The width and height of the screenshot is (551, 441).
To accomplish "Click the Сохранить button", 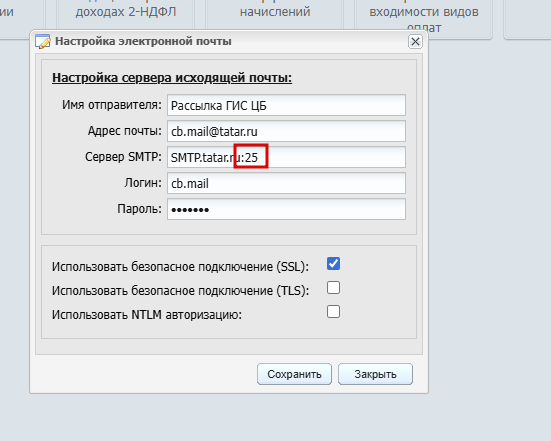I will point(294,374).
